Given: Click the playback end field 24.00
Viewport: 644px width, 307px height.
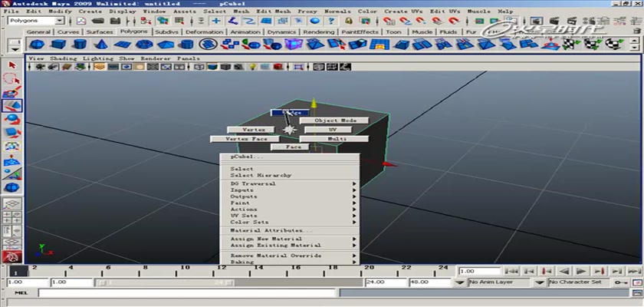Looking at the screenshot, I should pyautogui.click(x=385, y=282).
